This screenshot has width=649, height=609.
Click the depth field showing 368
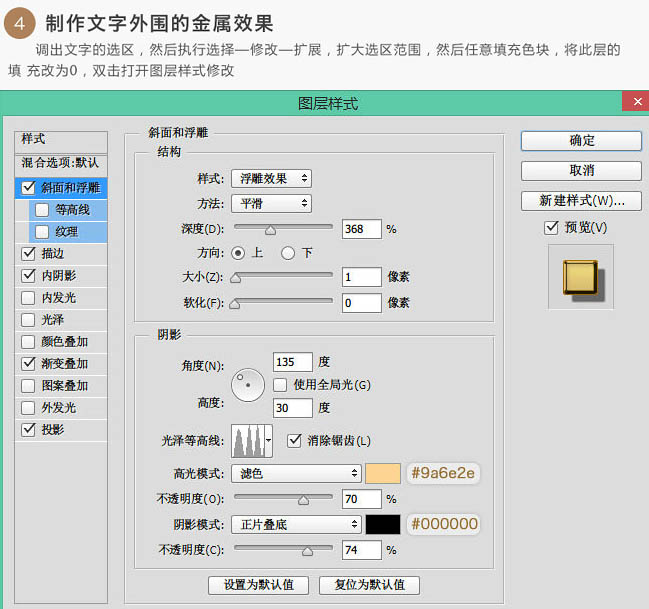pyautogui.click(x=362, y=229)
